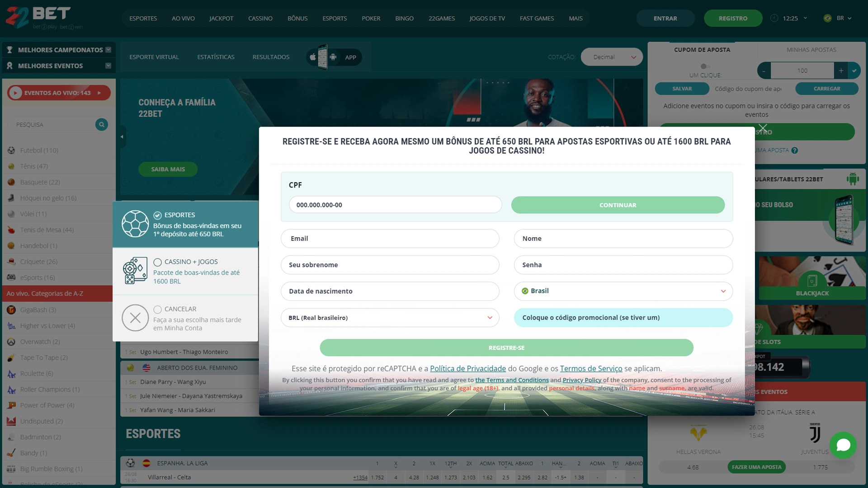Click the promo code input field
Viewport: 868px width, 488px height.
[623, 318]
